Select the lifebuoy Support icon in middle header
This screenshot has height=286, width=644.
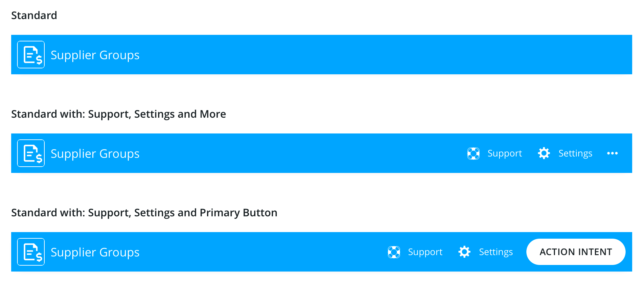tap(473, 153)
